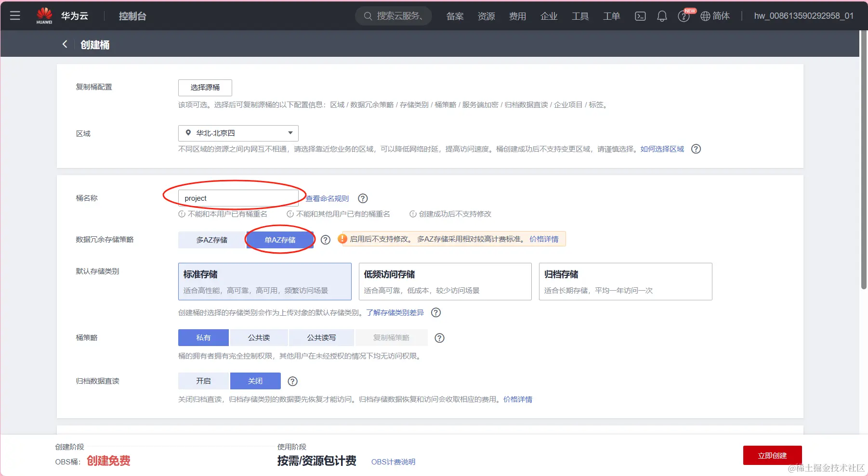Open the 工单 menu
868x476 pixels.
(x=611, y=16)
